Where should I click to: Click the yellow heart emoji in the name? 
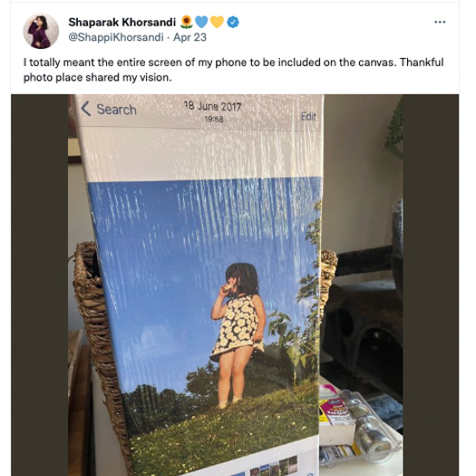click(x=217, y=22)
